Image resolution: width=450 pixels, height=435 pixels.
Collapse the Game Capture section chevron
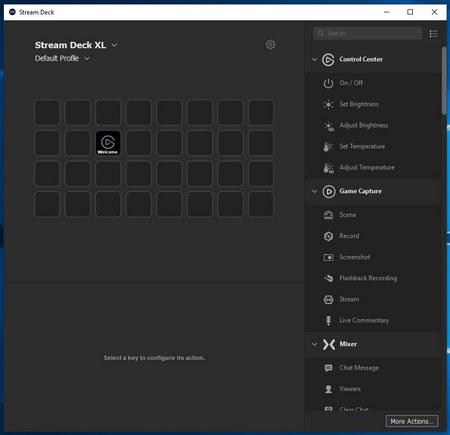pos(314,191)
